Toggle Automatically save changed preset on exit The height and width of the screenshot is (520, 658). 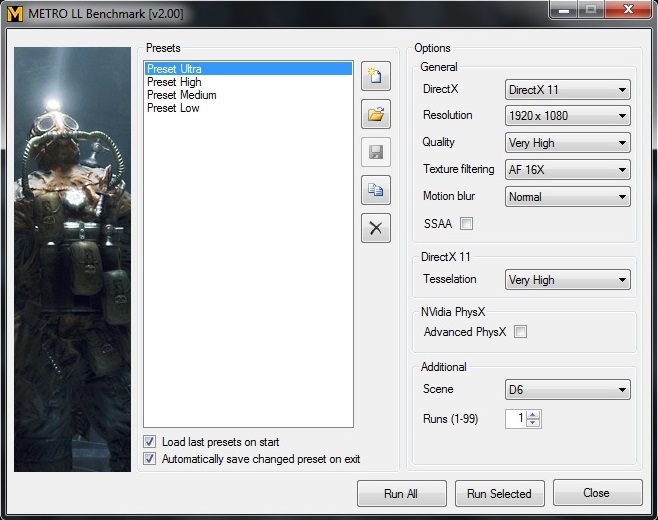point(150,459)
